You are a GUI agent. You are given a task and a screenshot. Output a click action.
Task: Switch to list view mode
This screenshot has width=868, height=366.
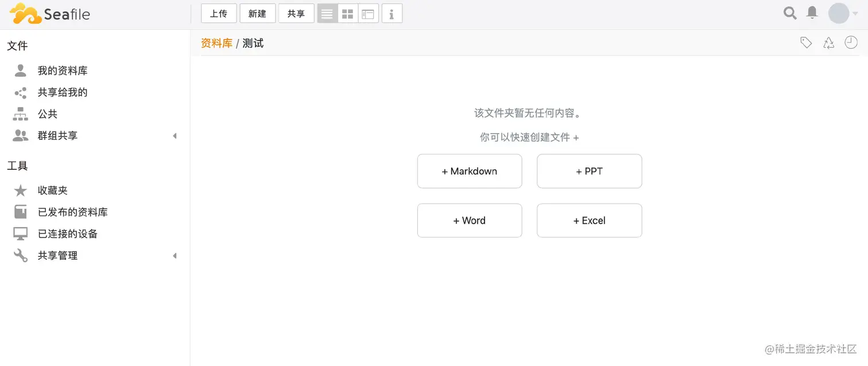327,14
